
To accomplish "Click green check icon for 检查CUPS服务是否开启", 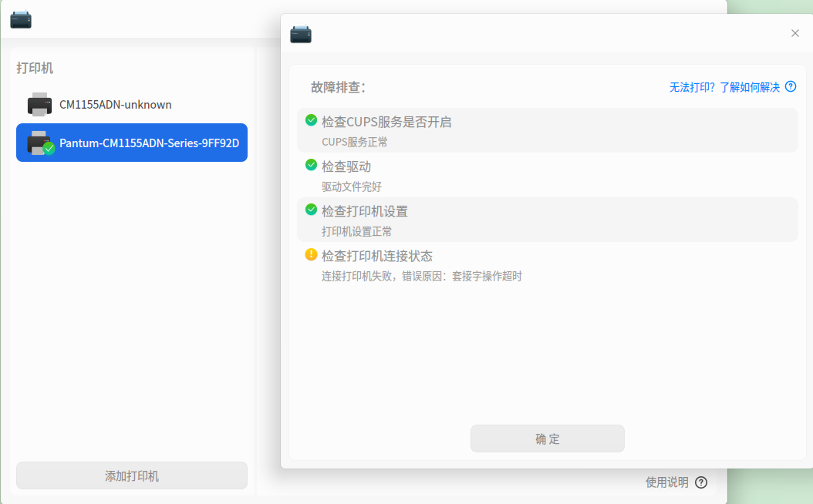I will tap(311, 120).
